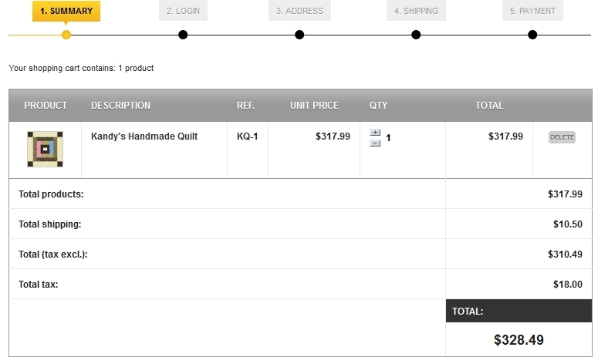
Task: Increase quilt quantity with plus button
Action: click(375, 133)
